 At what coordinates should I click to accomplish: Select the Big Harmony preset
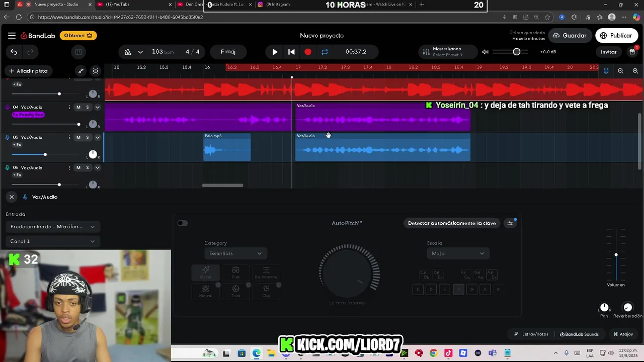tap(266, 273)
